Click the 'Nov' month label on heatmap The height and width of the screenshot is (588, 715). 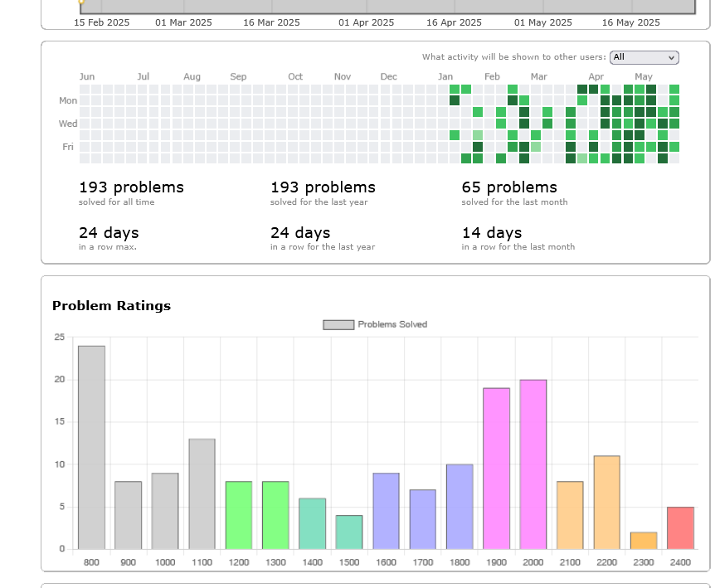tap(343, 76)
